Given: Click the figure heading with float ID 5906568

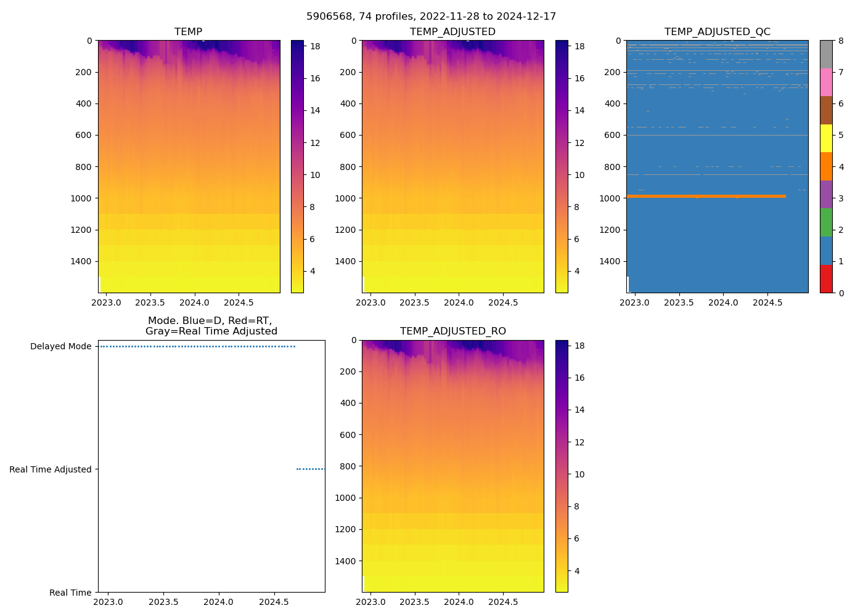Looking at the screenshot, I should pyautogui.click(x=431, y=17).
